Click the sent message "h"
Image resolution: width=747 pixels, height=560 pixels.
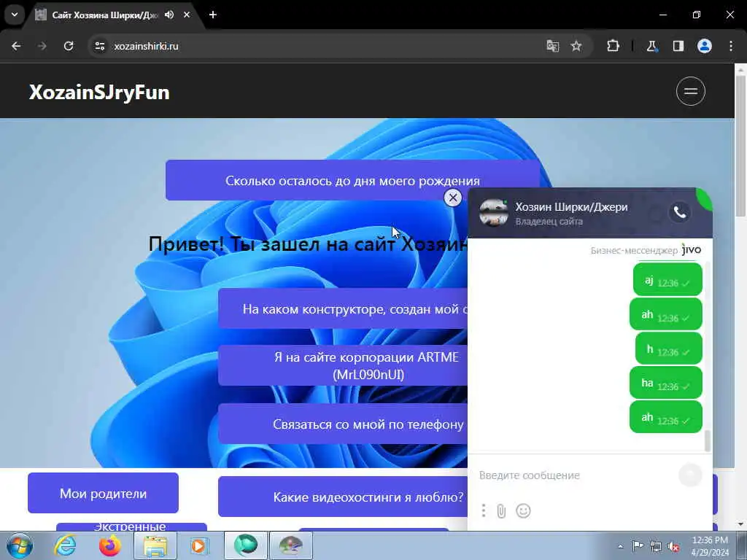click(669, 349)
